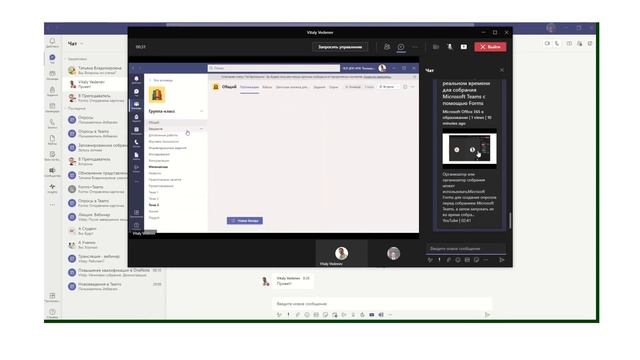
Task: Open YouTube icon in main chat compose bar
Action: point(371,315)
